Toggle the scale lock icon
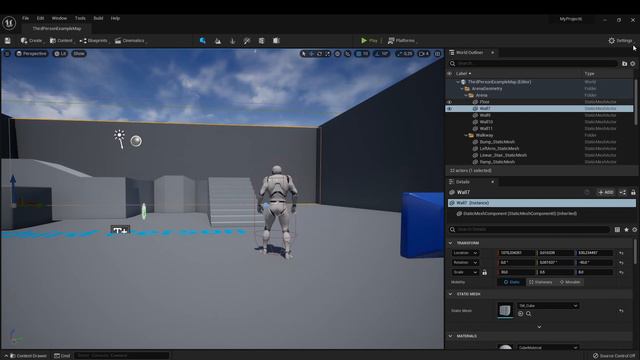The height and width of the screenshot is (360, 640). 484,272
